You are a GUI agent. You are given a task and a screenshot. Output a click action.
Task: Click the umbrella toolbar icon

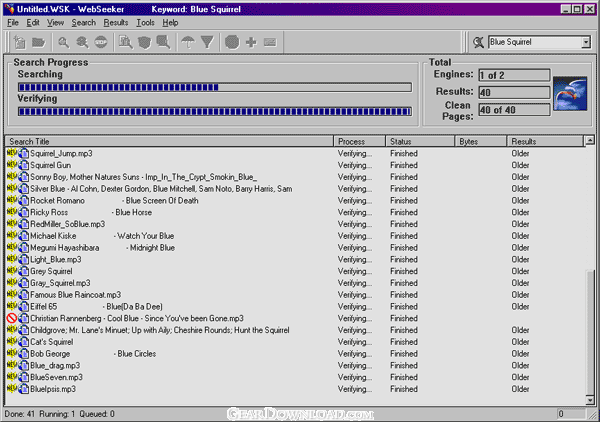(x=188, y=42)
